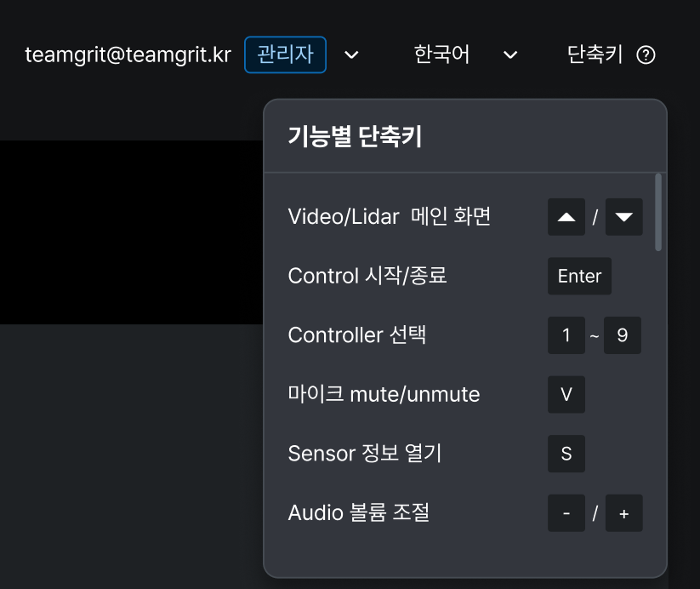Expand the chevron next to 관리자
The image size is (700, 589).
click(x=351, y=54)
